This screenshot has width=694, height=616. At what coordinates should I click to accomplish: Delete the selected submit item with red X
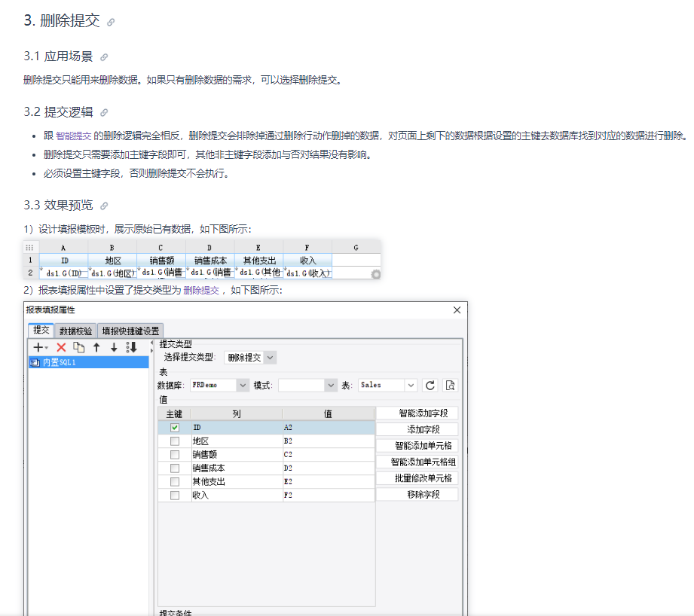(x=61, y=348)
